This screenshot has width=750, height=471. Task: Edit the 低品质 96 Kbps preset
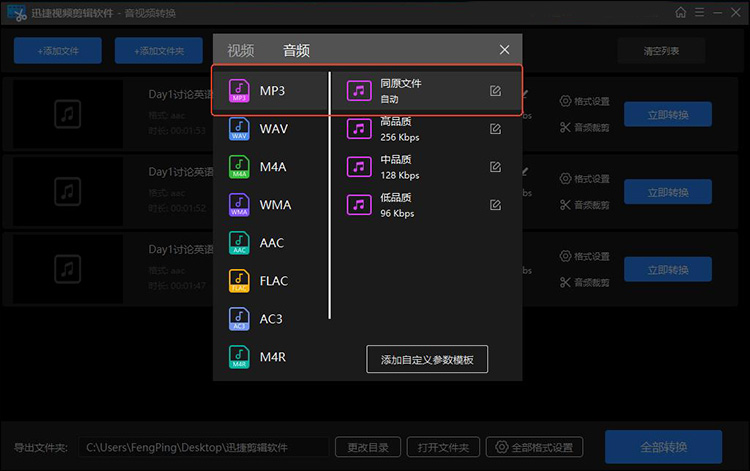[x=495, y=205]
